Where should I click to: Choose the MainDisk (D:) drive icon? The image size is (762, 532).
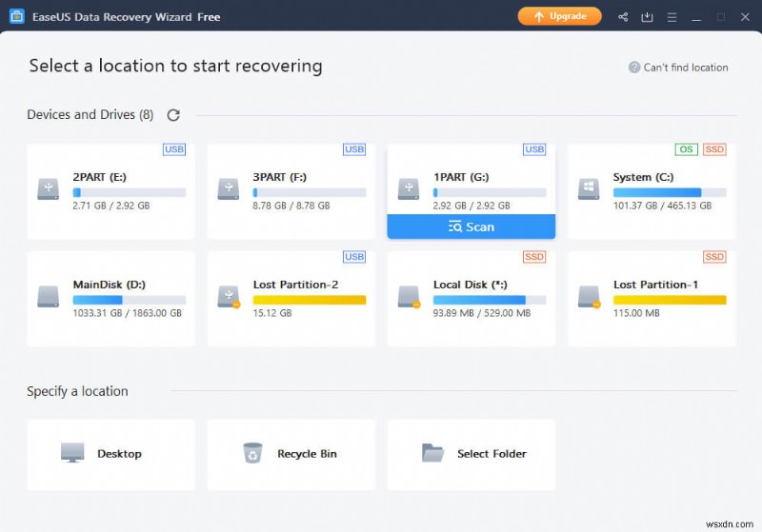[x=49, y=296]
